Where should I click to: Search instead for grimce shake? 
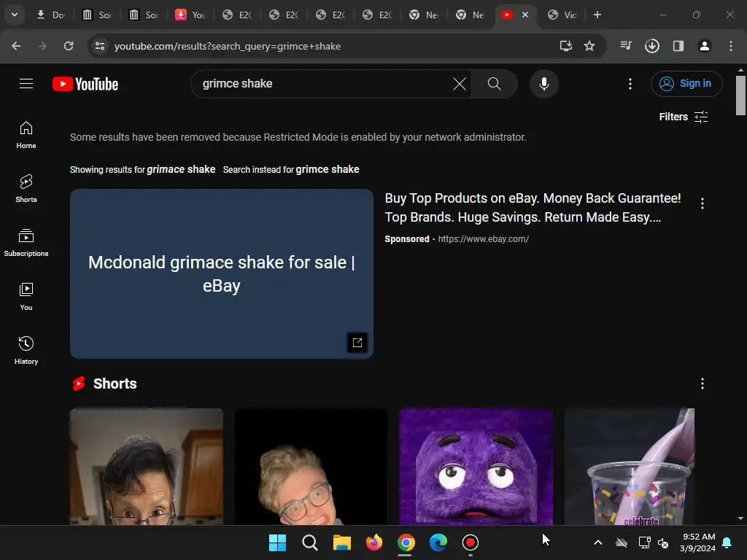point(328,169)
